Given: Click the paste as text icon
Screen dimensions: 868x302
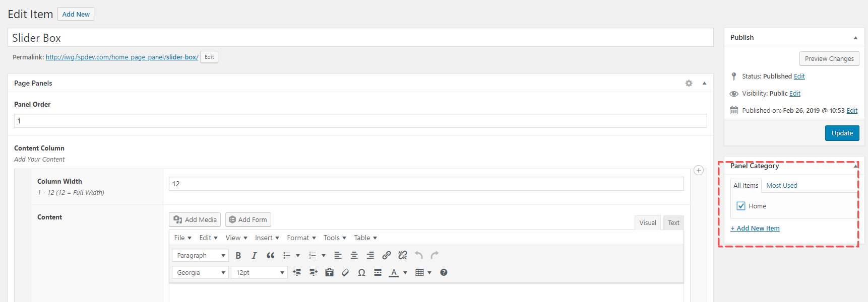Looking at the screenshot, I should click(330, 272).
